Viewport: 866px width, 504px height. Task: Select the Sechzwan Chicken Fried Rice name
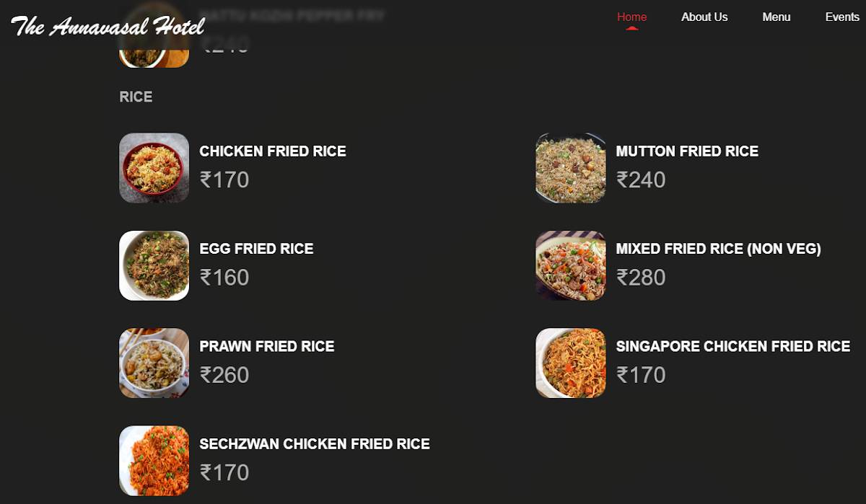tap(314, 444)
